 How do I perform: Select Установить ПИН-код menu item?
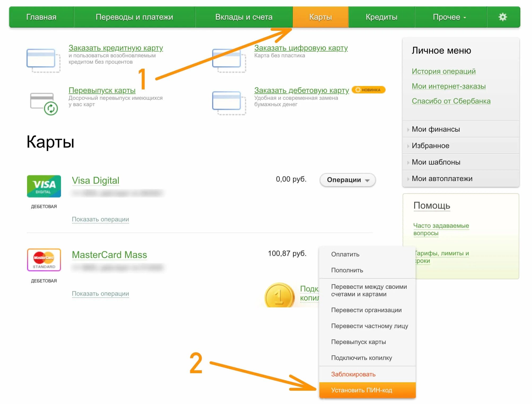click(361, 390)
